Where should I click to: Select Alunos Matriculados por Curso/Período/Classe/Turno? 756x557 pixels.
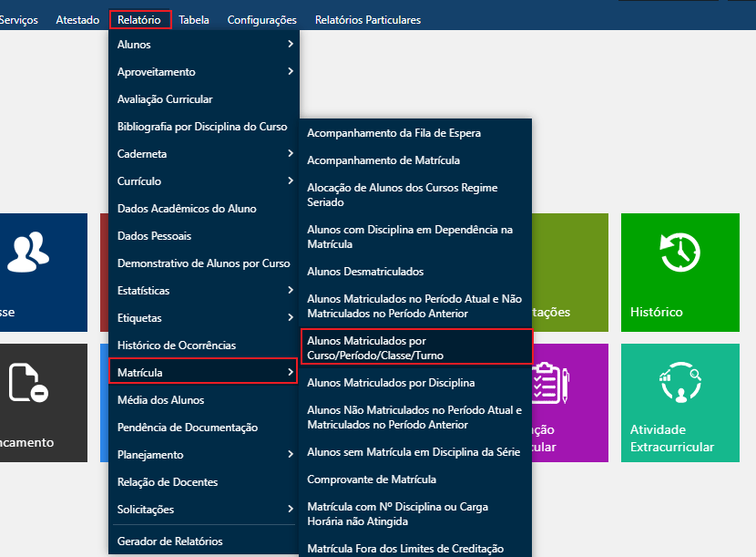(x=416, y=347)
